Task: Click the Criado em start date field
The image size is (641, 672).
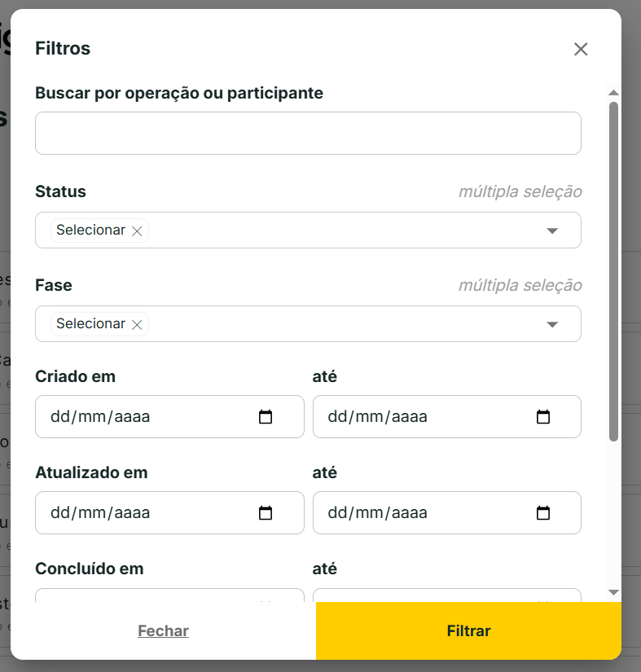Action: coord(147,417)
